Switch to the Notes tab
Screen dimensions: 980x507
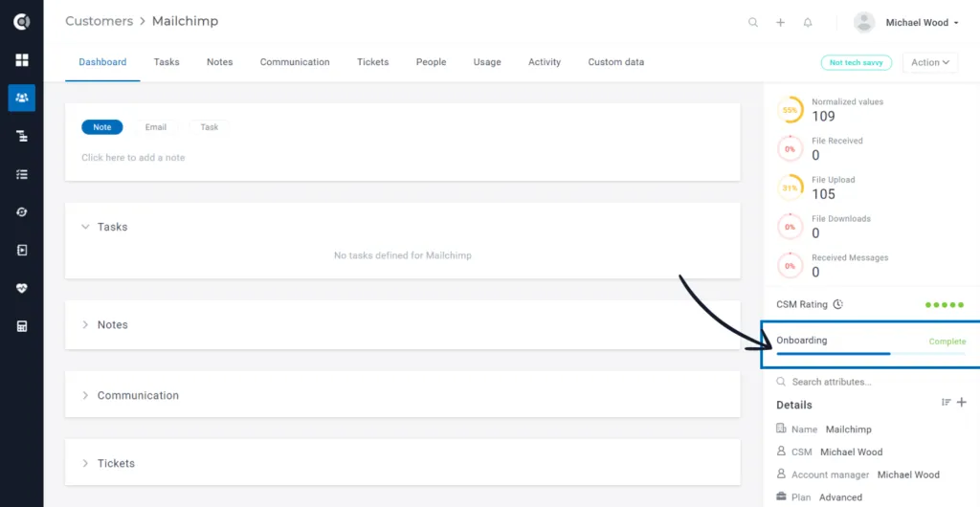(x=219, y=62)
